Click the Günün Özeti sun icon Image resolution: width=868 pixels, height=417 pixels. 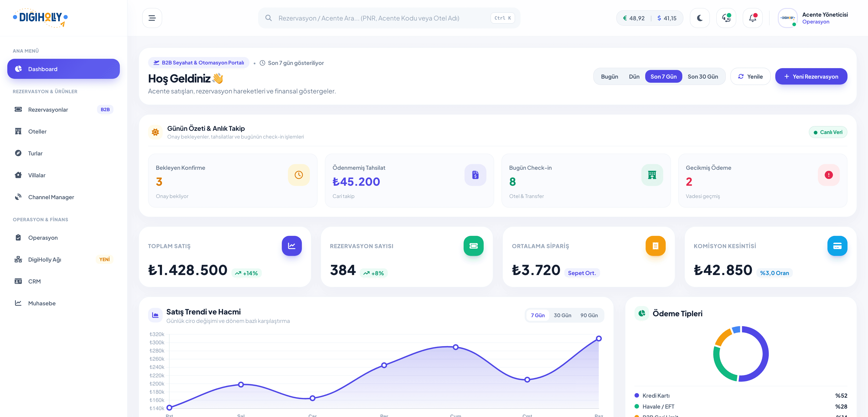[155, 132]
